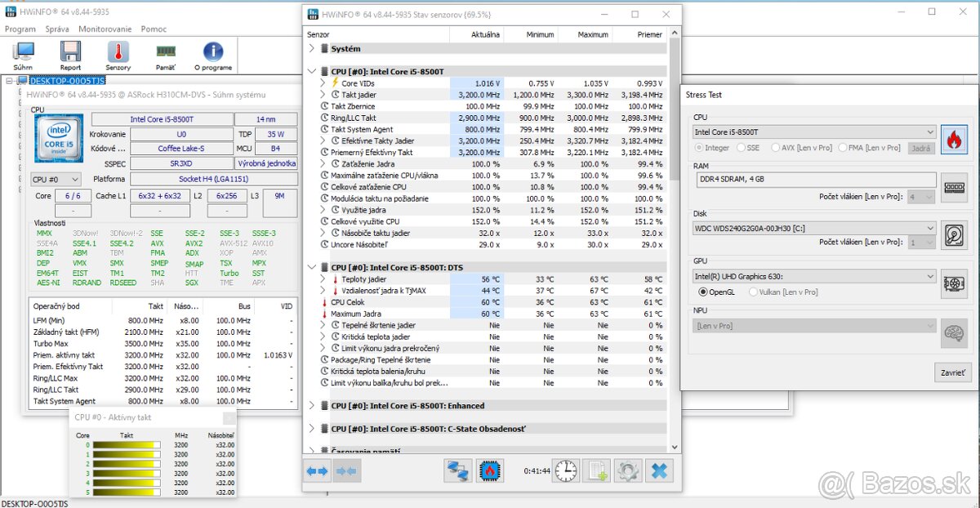Select the OpenGL radio button
The height and width of the screenshot is (508, 980).
point(719,292)
